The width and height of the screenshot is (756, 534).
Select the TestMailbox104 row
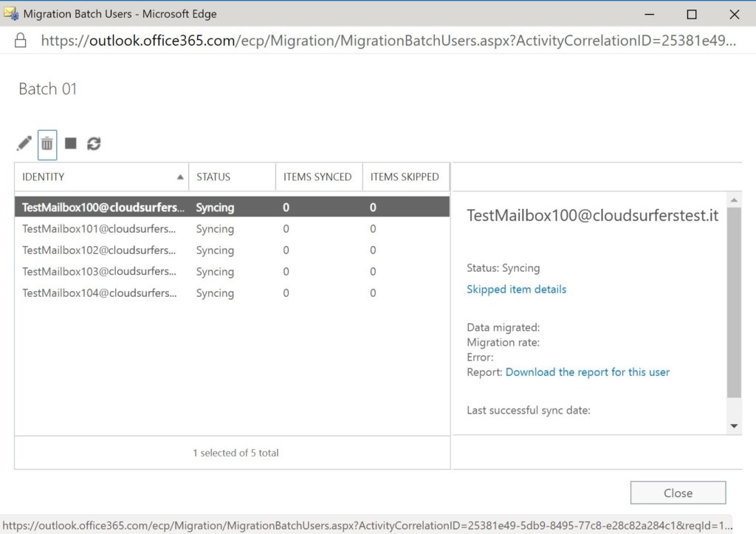click(x=232, y=292)
